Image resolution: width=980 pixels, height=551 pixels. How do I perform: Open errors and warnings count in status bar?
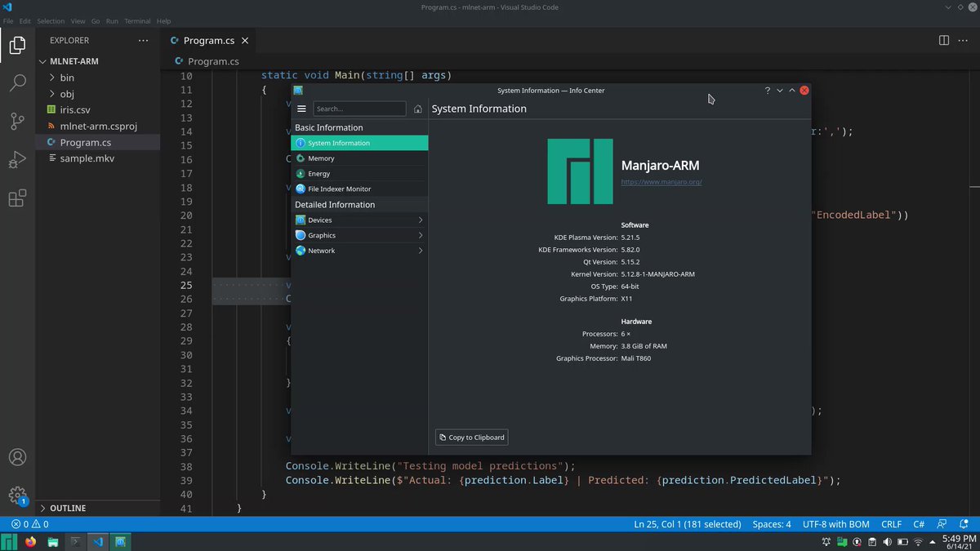(x=29, y=524)
